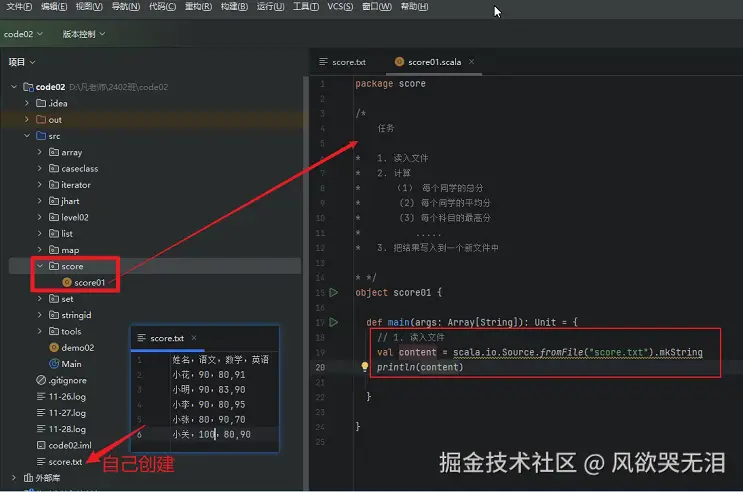Click the array package folder icon
This screenshot has height=492, width=743.
click(x=54, y=152)
